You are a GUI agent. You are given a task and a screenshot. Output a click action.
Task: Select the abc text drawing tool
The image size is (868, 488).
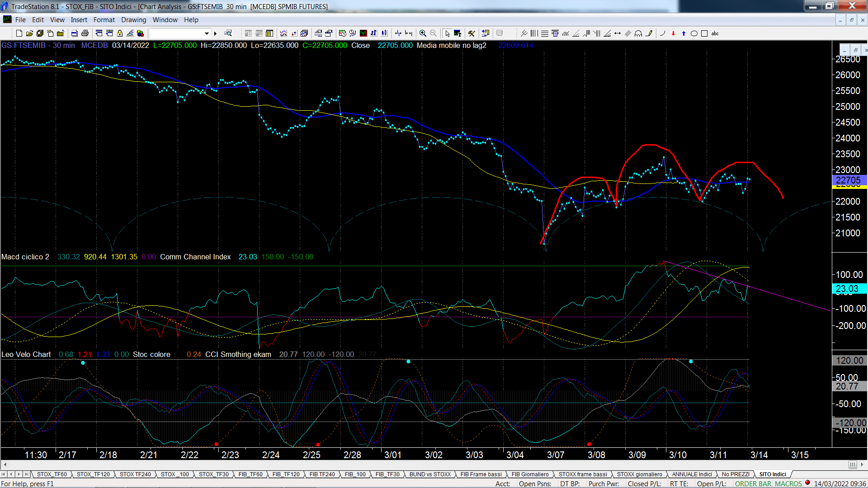pos(715,33)
